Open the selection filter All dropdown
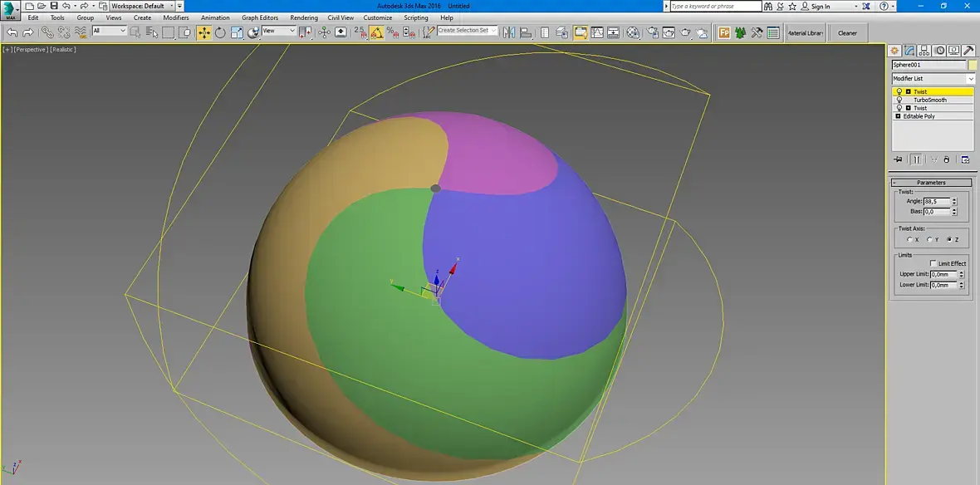 pos(110,31)
